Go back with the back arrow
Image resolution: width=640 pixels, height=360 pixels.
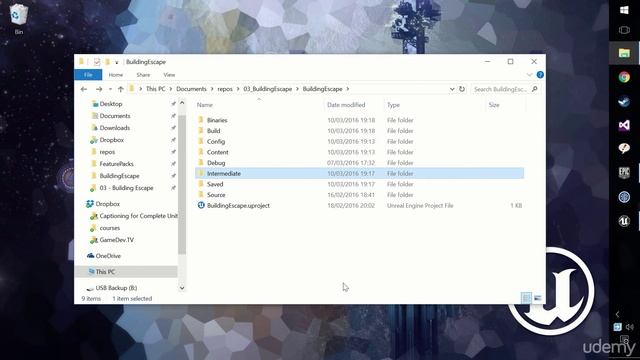coord(84,89)
